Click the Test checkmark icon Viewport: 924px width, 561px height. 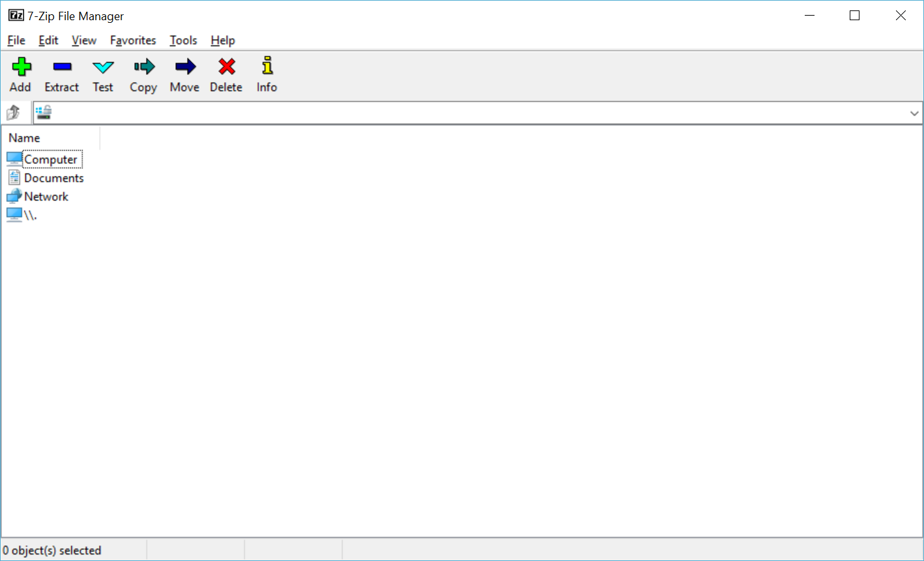(103, 66)
